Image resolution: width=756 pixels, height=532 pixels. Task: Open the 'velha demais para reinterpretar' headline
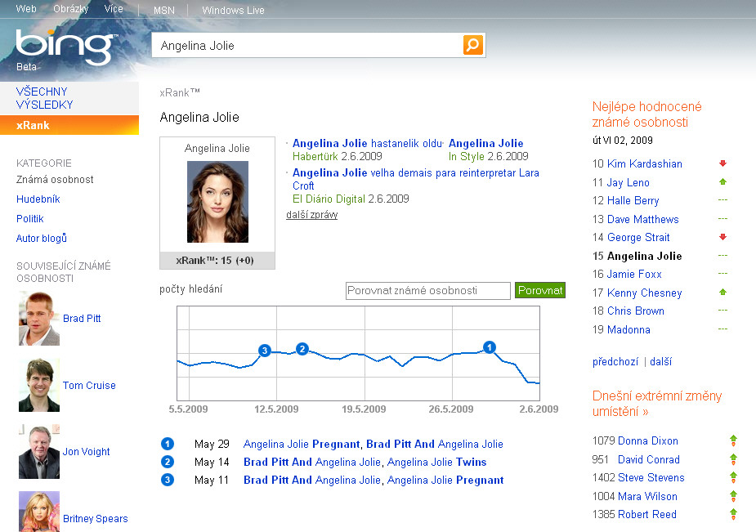[x=416, y=179]
